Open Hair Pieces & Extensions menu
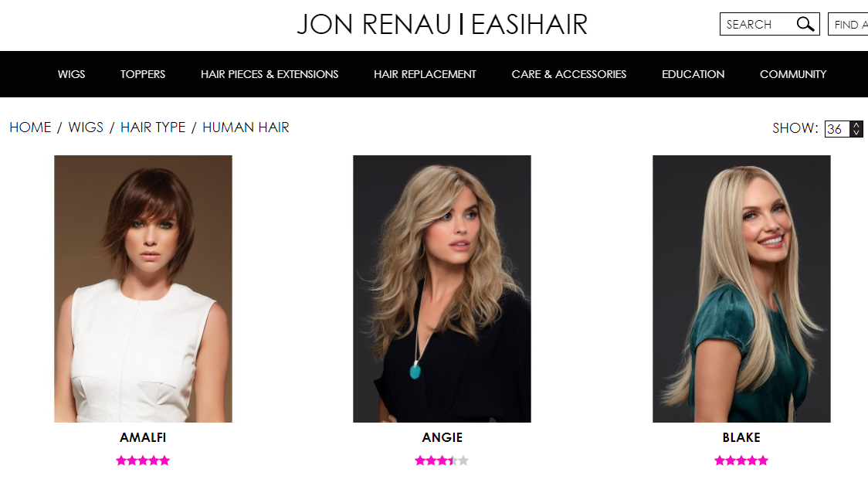 (270, 74)
